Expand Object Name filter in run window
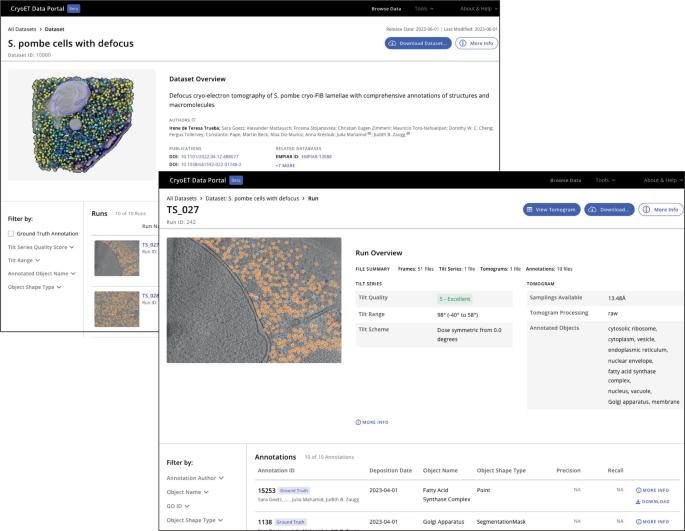Screen dimensions: 685x531 [187, 492]
